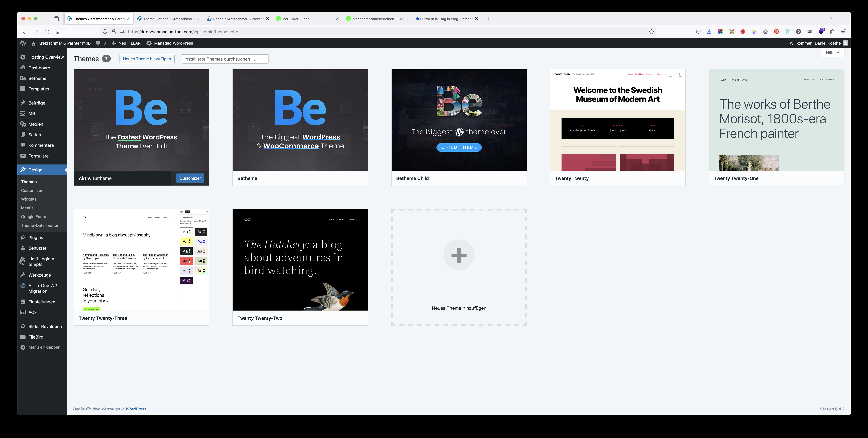Open FileBird in the sidebar
868x438 pixels.
(42, 337)
